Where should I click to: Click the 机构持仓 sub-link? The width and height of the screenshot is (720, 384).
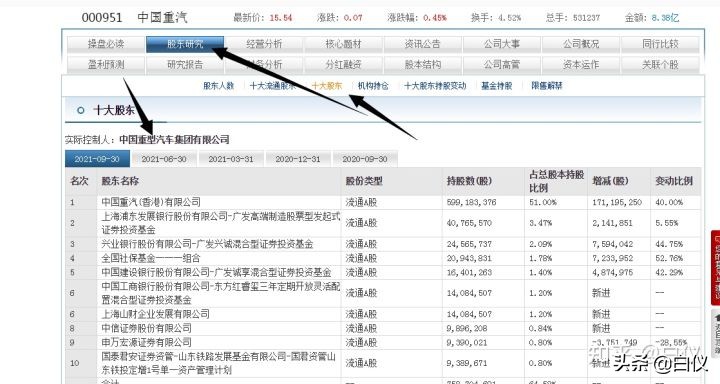tap(373, 85)
